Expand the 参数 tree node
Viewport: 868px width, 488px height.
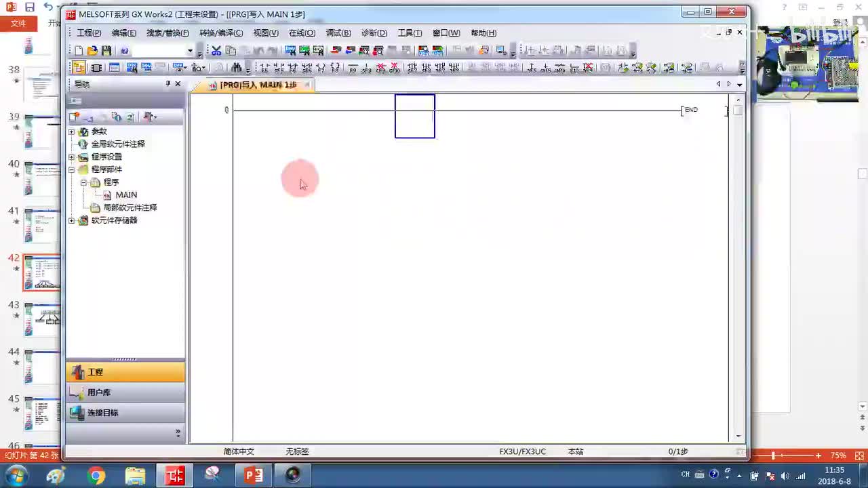click(x=72, y=131)
